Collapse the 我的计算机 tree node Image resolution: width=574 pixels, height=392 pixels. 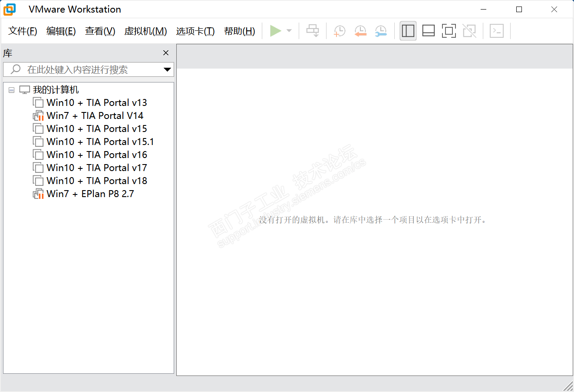[12, 90]
